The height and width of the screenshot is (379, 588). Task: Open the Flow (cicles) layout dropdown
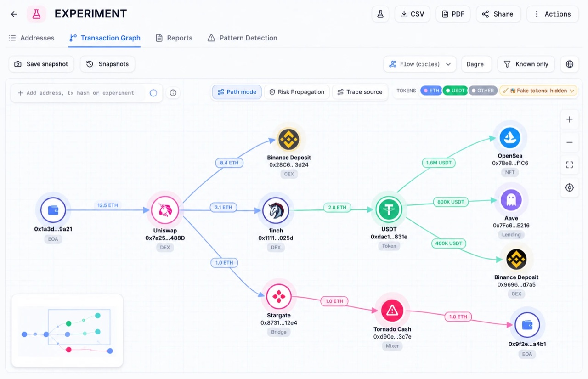[420, 64]
